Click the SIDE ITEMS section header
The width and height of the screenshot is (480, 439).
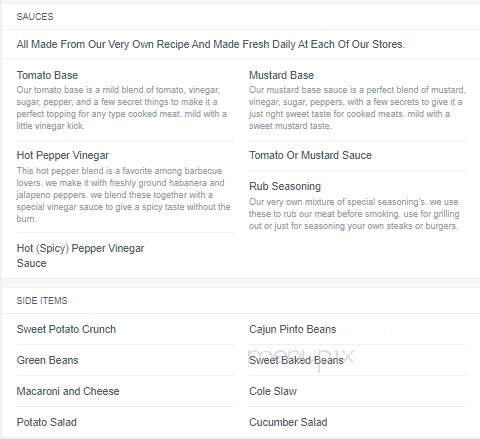tap(42, 301)
